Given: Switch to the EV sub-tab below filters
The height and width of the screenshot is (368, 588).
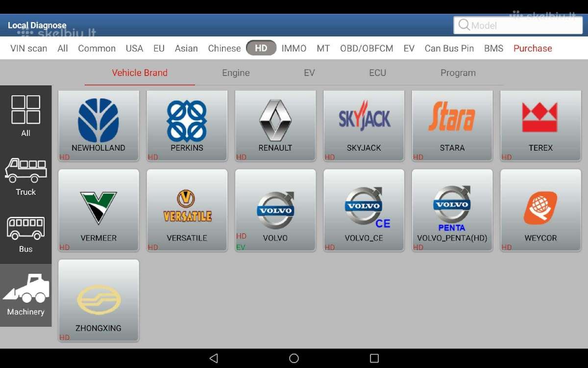Looking at the screenshot, I should pyautogui.click(x=309, y=73).
